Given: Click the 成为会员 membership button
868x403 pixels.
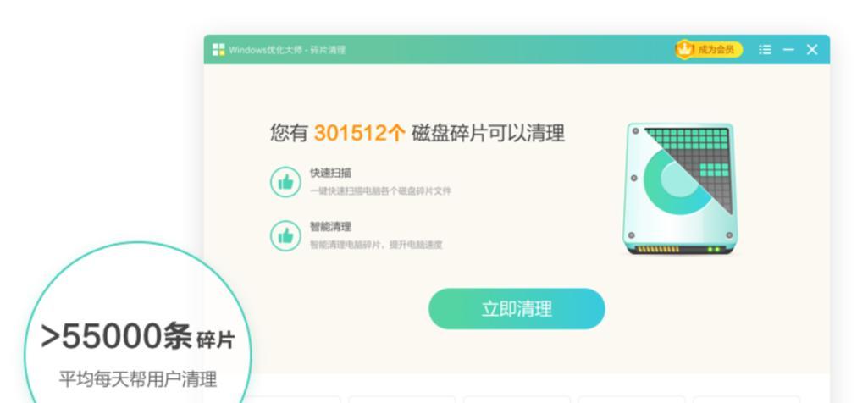Looking at the screenshot, I should point(709,50).
